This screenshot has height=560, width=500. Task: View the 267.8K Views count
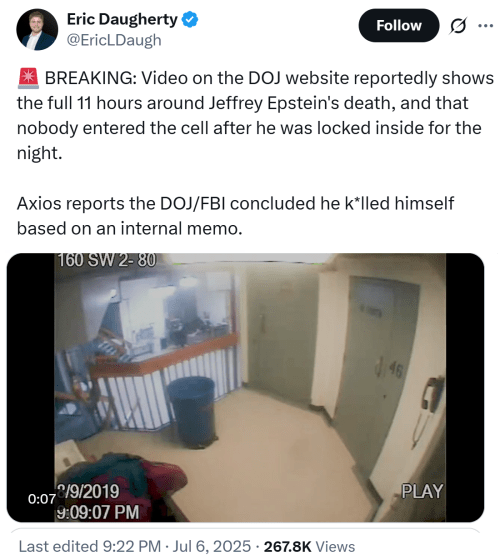(x=309, y=546)
